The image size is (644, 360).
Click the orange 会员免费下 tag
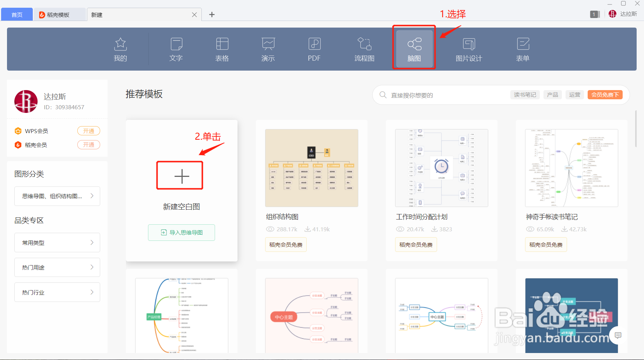click(605, 95)
